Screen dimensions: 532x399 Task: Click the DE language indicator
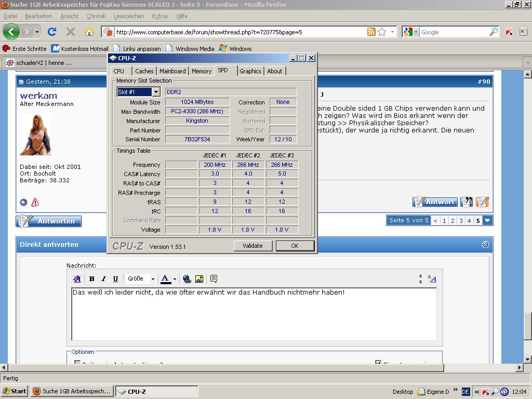(465, 392)
